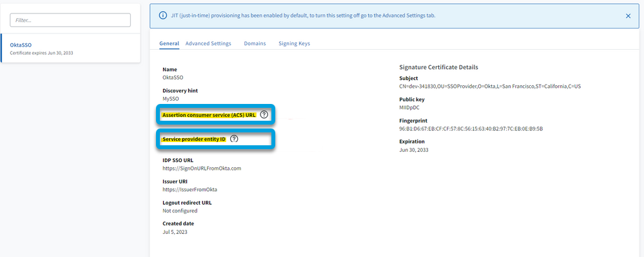The width and height of the screenshot is (644, 257).
Task: Dismiss the JIT provisioning info banner
Action: coord(628,16)
